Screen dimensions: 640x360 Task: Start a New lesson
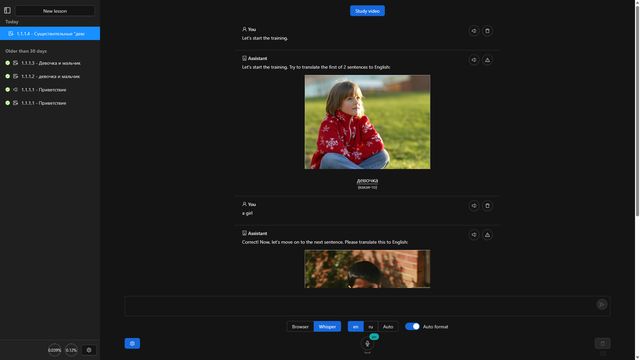click(55, 11)
